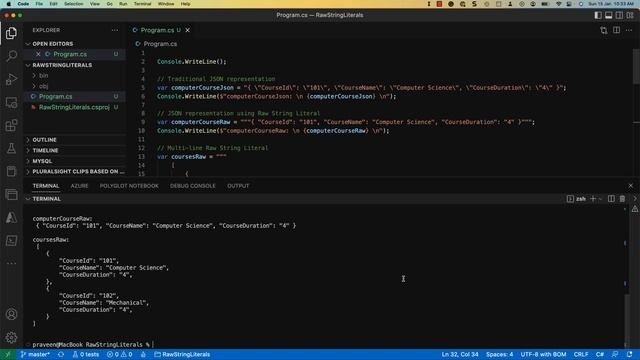Select RawStringLiterals.csproj file
Image resolution: width=640 pixels, height=360 pixels.
coord(74,107)
